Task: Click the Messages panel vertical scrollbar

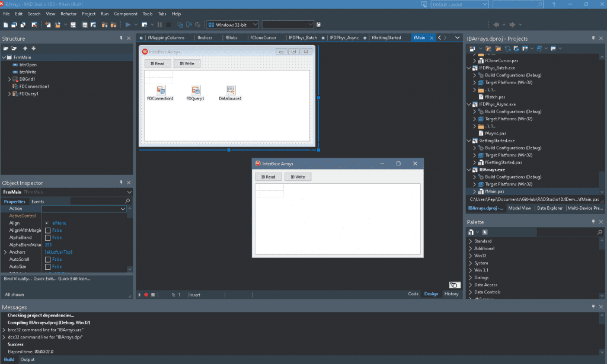Action: (602, 333)
